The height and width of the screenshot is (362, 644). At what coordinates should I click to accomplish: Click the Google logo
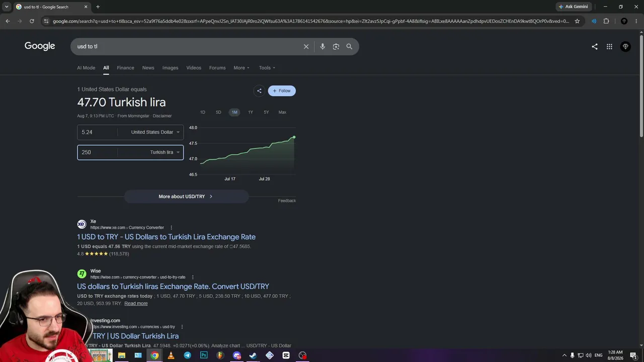[40, 46]
